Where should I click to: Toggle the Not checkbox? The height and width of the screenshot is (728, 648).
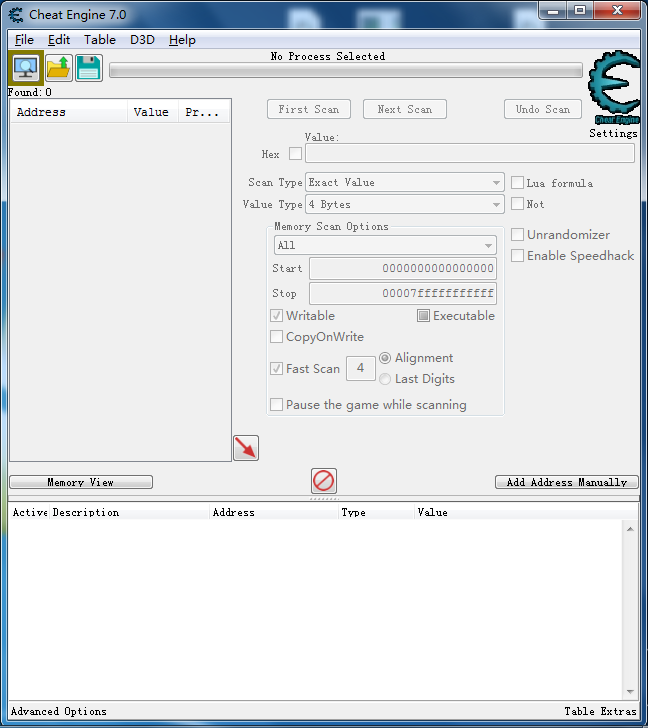[517, 203]
